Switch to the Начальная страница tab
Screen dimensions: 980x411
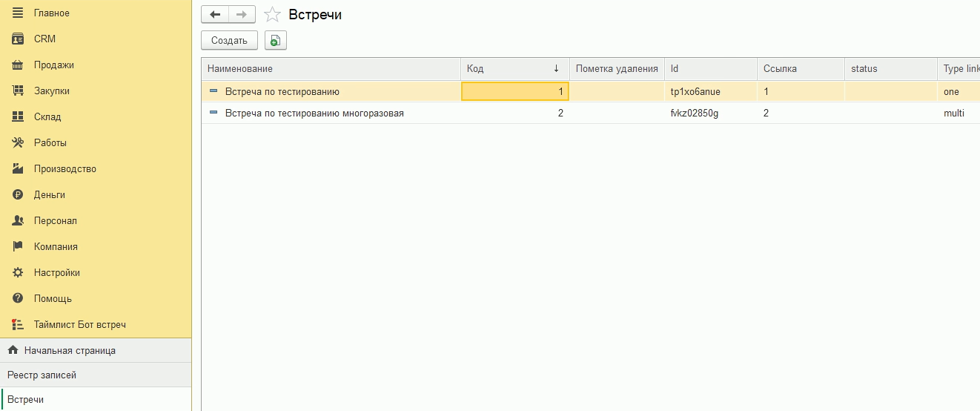pyautogui.click(x=70, y=350)
